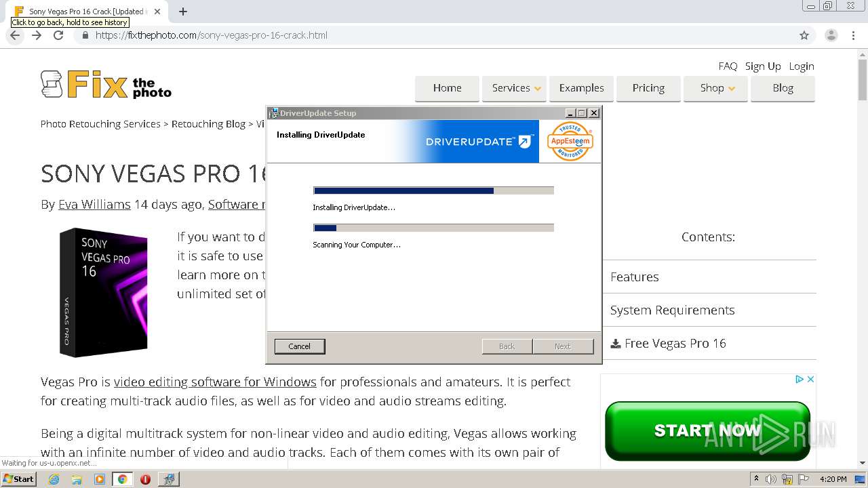Open the network tray icon
The image size is (868, 488).
787,479
